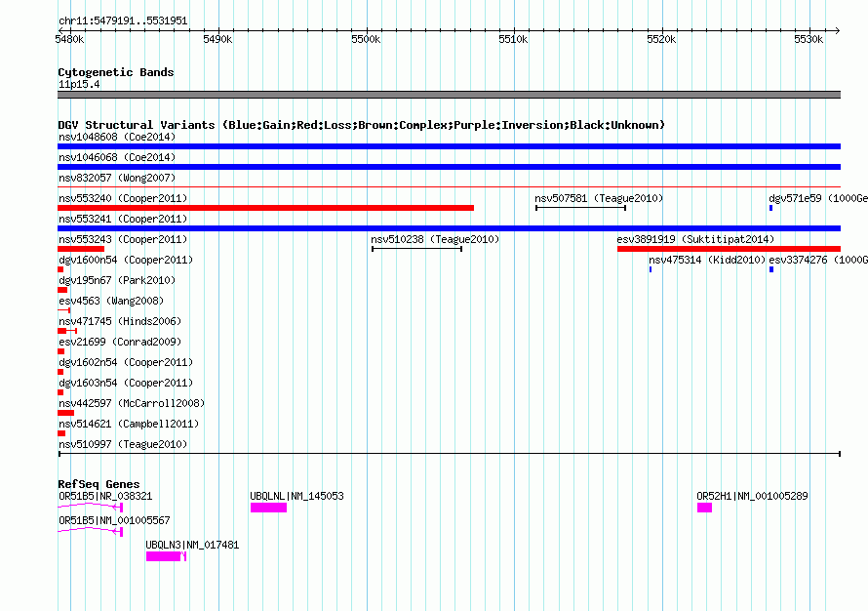Click the 5530k ruler tick label

[809, 39]
